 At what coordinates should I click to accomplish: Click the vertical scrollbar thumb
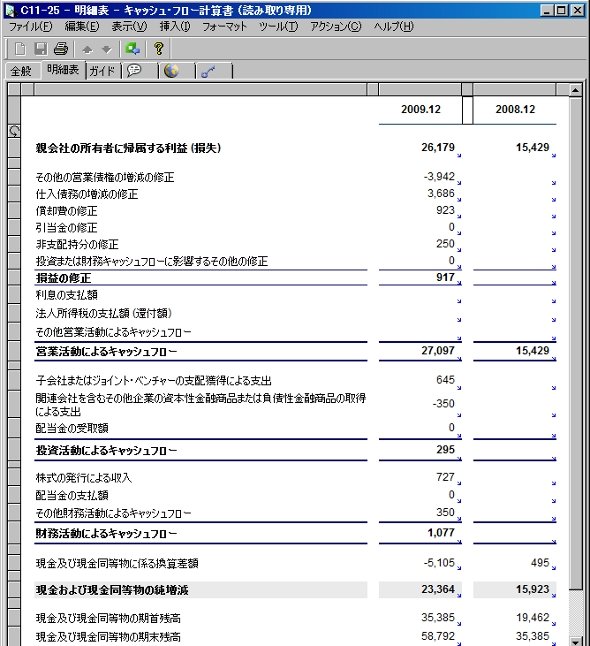[x=576, y=344]
